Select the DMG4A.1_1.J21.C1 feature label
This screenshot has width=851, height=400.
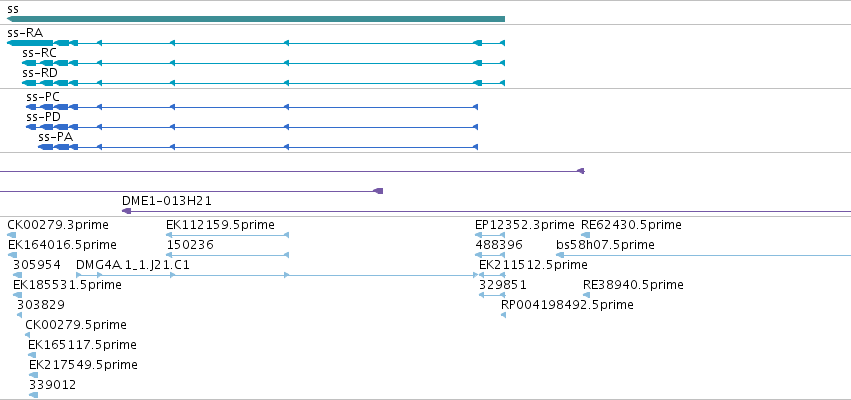pos(133,265)
